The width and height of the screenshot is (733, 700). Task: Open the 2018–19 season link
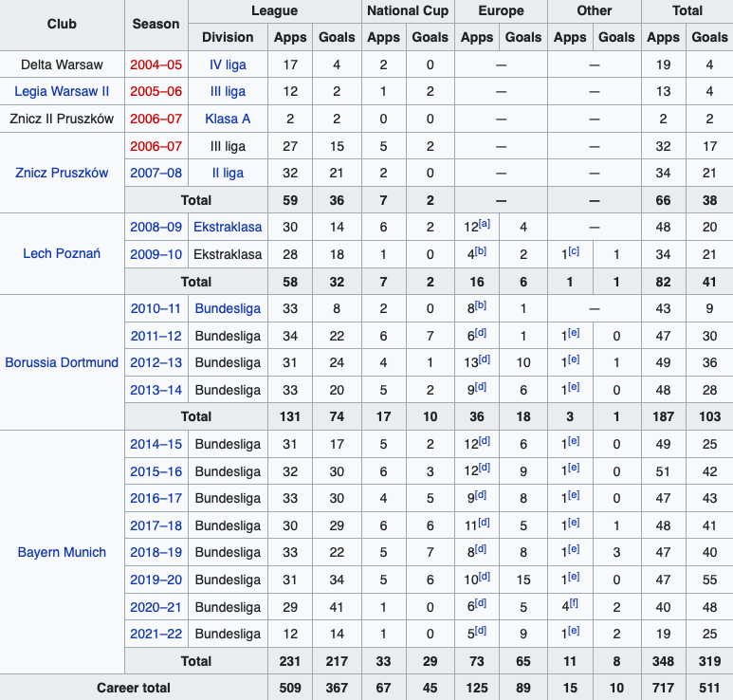(x=156, y=552)
